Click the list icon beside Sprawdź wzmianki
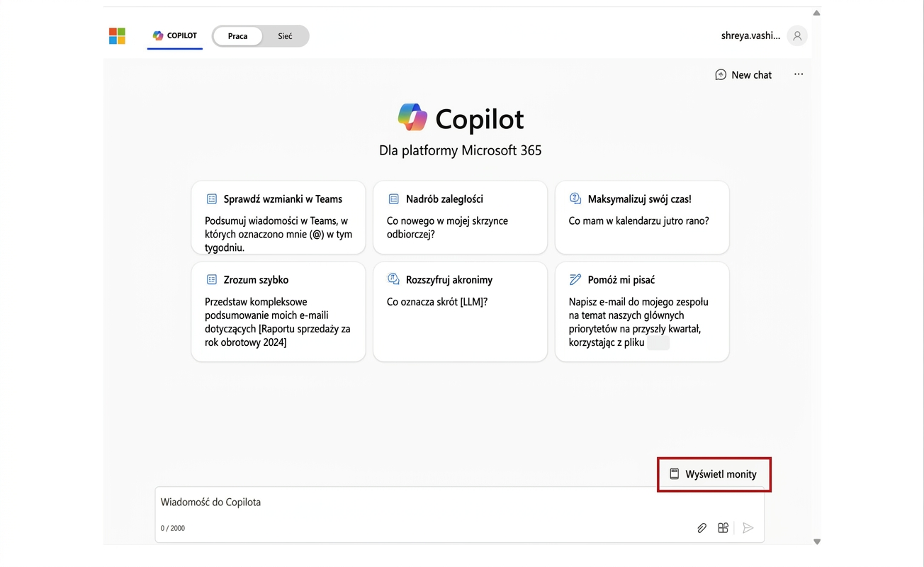 tap(211, 199)
